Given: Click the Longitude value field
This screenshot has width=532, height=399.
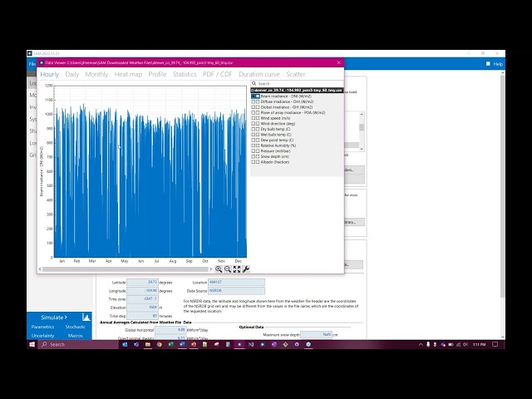Looking at the screenshot, I should point(142,291).
